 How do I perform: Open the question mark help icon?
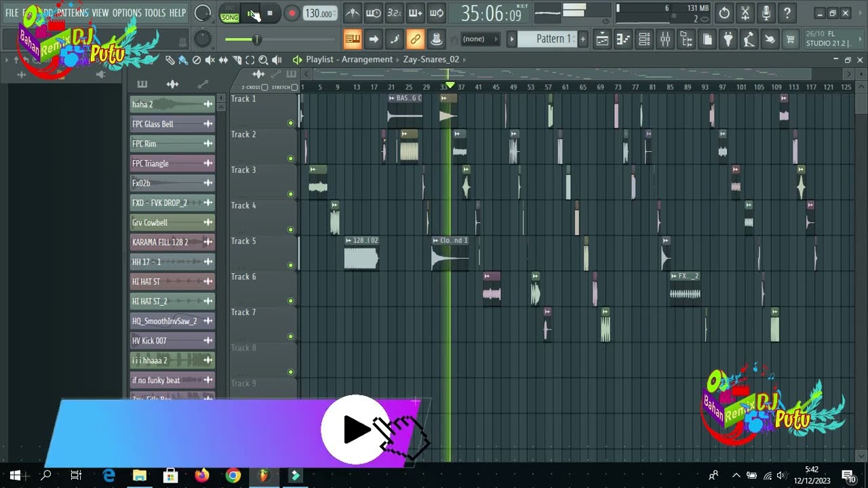787,13
